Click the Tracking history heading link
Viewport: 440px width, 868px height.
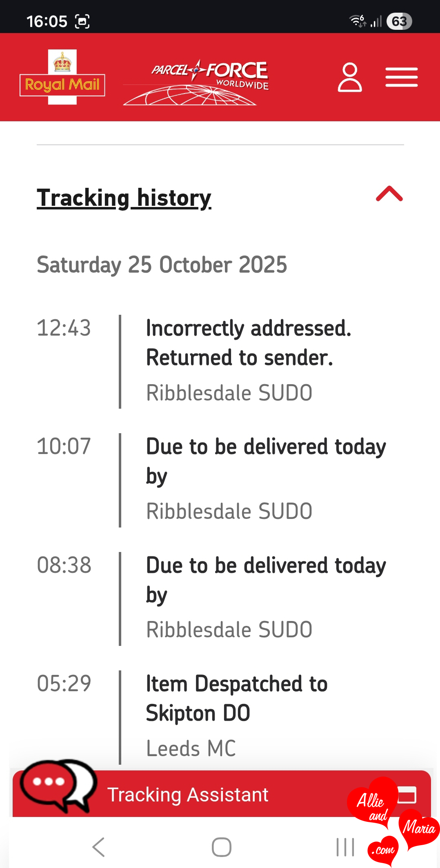click(x=124, y=198)
